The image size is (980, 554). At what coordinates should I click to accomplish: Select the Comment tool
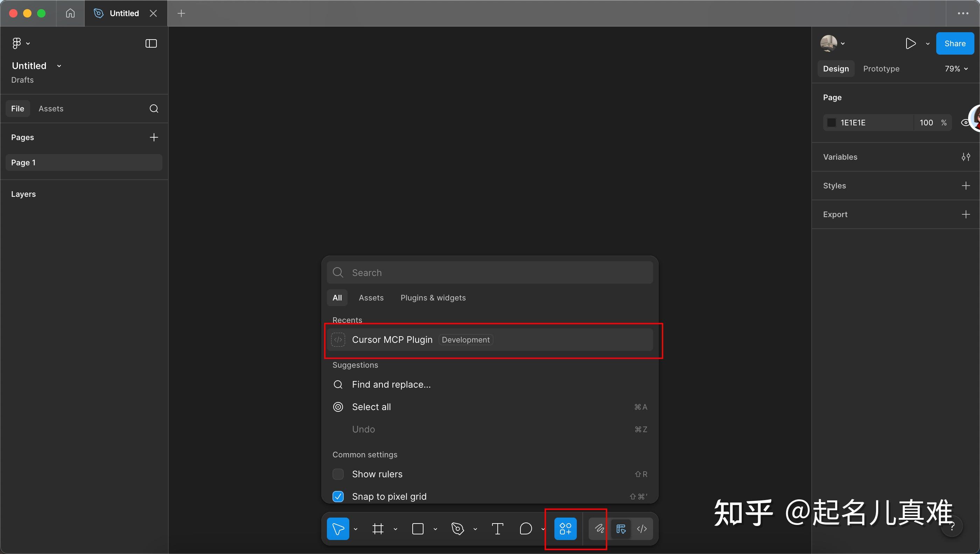[525, 529]
